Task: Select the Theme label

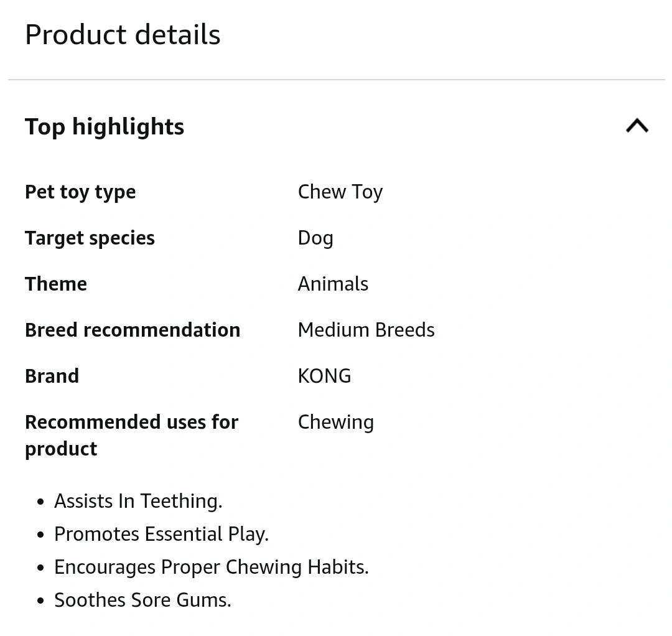Action: tap(56, 284)
